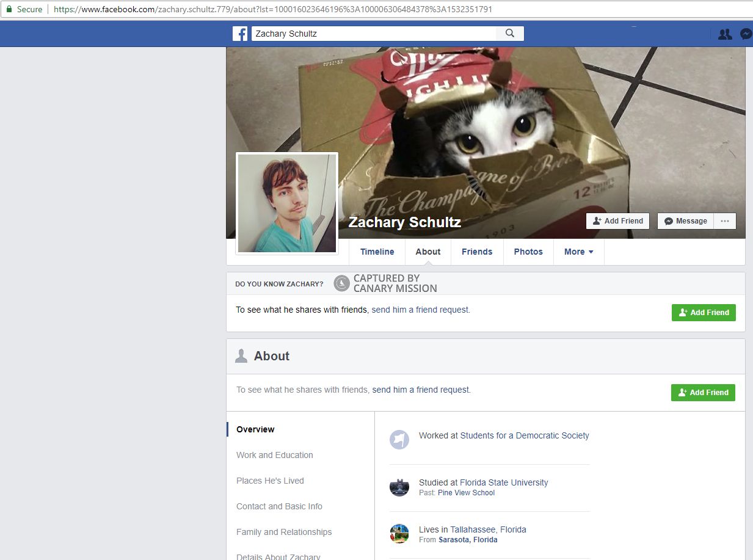This screenshot has width=753, height=560.
Task: Click the search magnifier button
Action: [x=510, y=34]
